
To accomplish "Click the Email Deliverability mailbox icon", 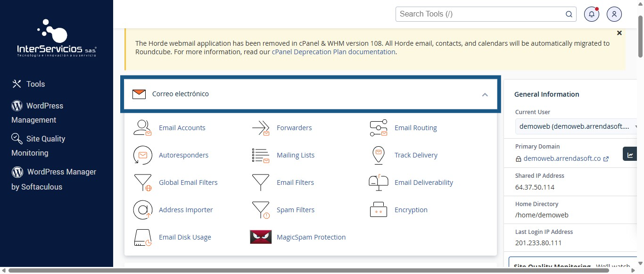I will 378,183.
